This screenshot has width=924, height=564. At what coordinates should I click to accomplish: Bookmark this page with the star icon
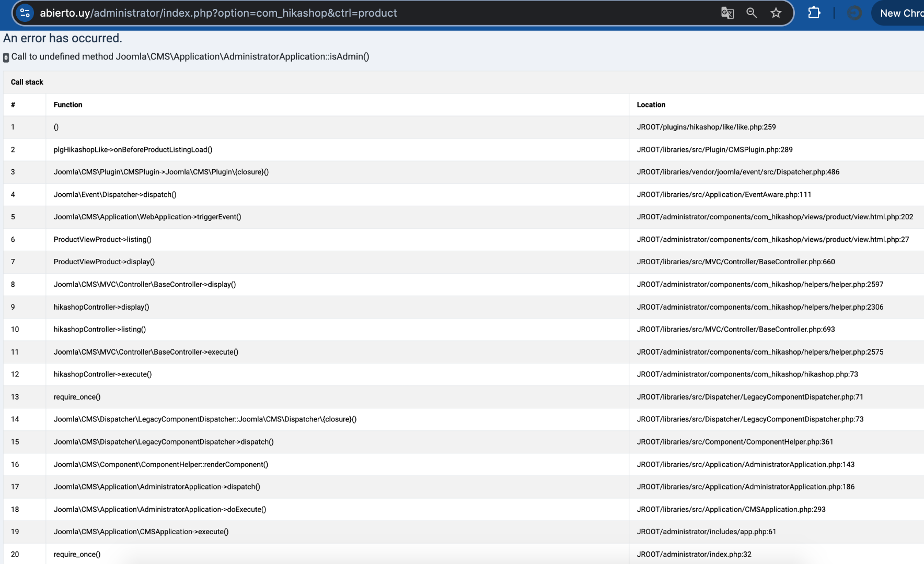coord(776,13)
